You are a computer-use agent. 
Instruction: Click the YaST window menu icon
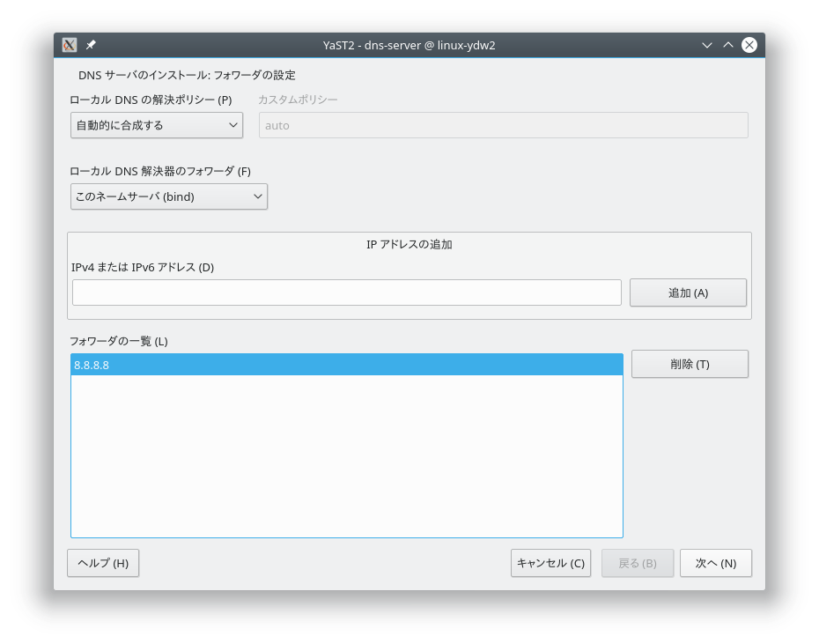[x=70, y=45]
